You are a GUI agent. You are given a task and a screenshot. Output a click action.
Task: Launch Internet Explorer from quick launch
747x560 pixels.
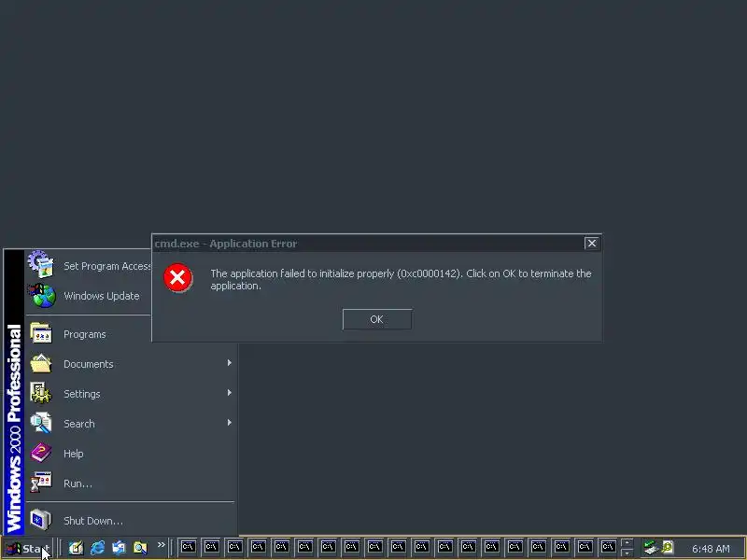coord(98,548)
